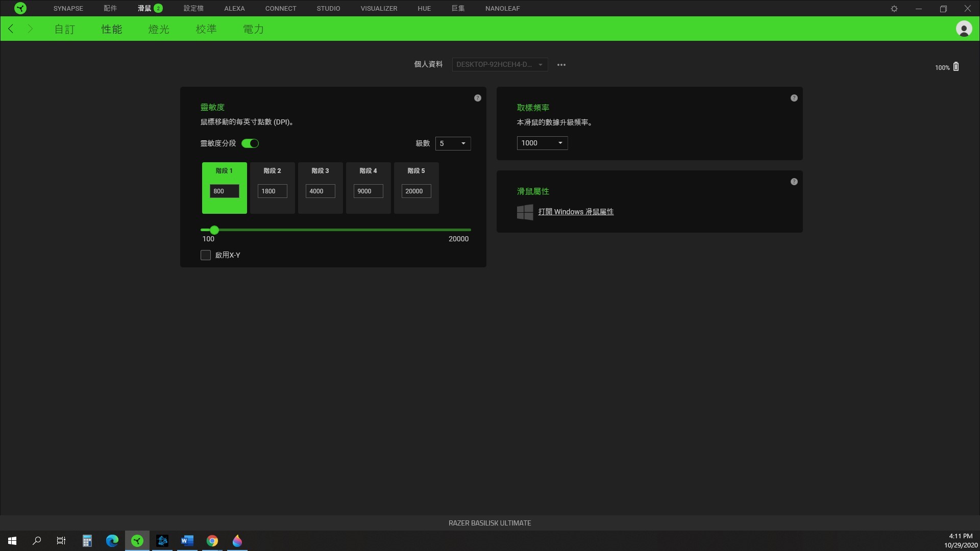Open the profile options ellipsis menu
Image resolution: width=980 pixels, height=551 pixels.
tap(561, 65)
